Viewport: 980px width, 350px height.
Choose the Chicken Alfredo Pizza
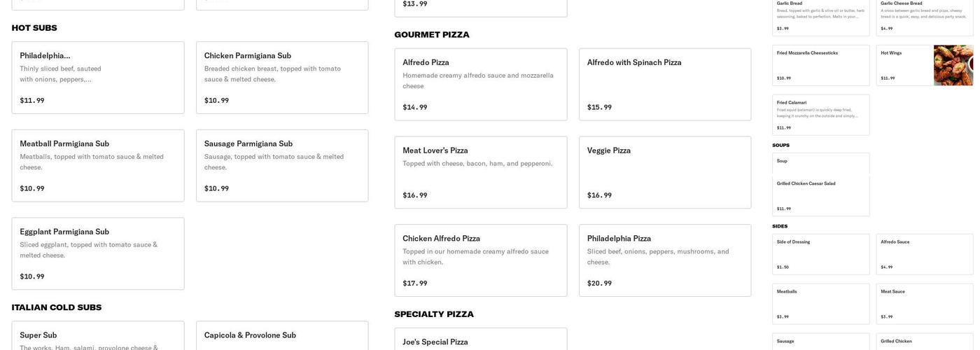pyautogui.click(x=481, y=260)
